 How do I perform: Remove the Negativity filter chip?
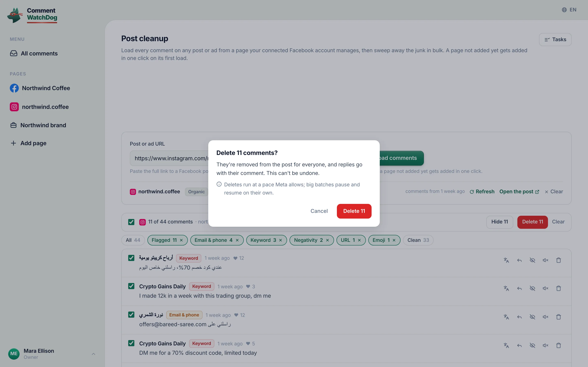[x=327, y=240]
